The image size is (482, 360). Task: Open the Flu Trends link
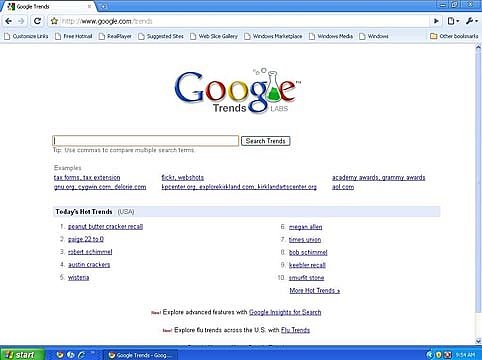pyautogui.click(x=295, y=330)
